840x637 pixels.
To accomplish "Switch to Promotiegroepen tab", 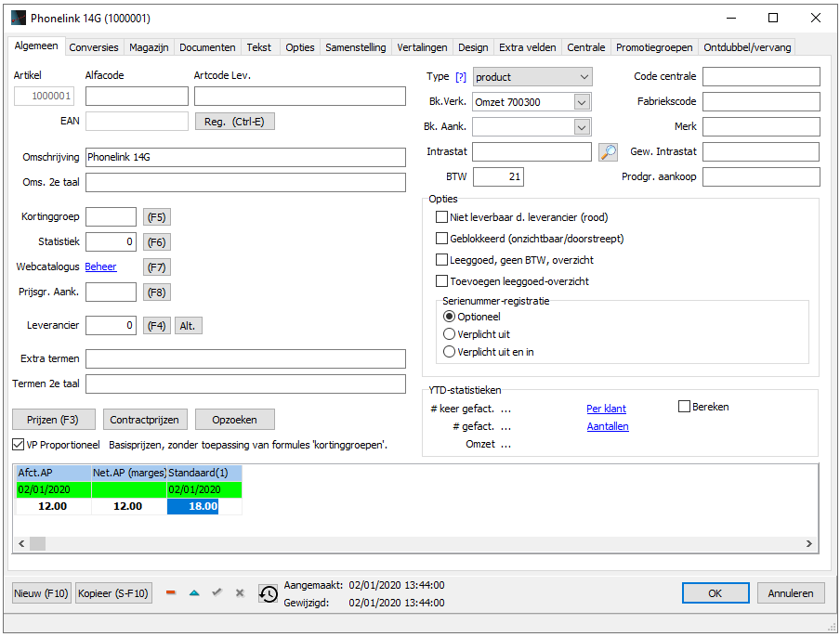I will coord(654,47).
